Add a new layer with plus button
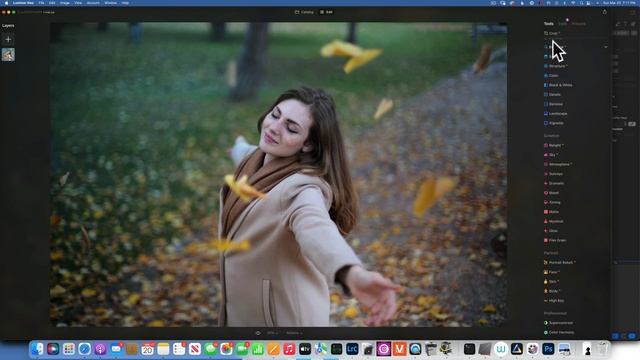Image resolution: width=640 pixels, height=360 pixels. 8,40
